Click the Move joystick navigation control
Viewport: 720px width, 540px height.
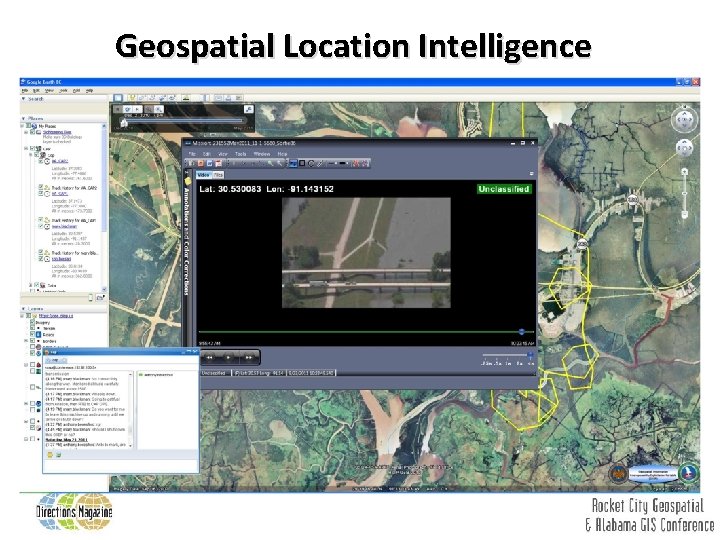(684, 148)
